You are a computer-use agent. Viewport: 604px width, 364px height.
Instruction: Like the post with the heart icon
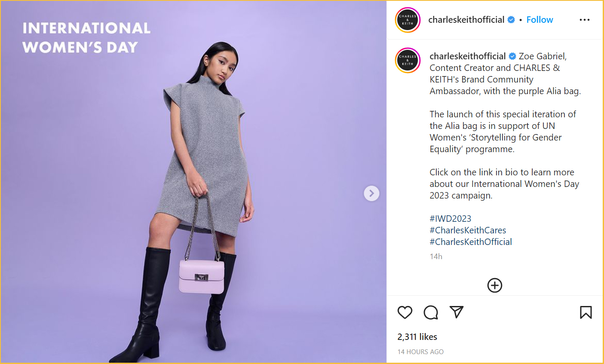(x=405, y=312)
